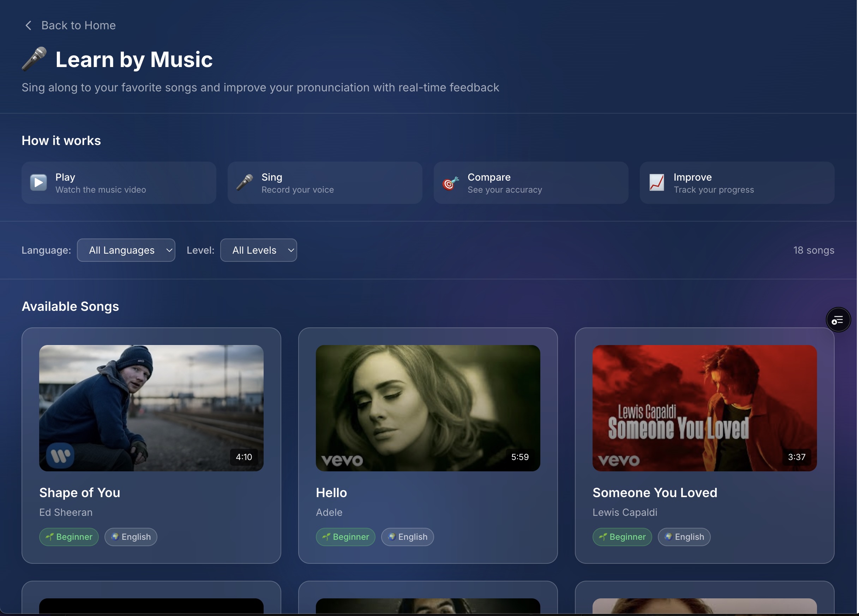Click the Warner logo on the Shape of You thumbnail

(61, 455)
